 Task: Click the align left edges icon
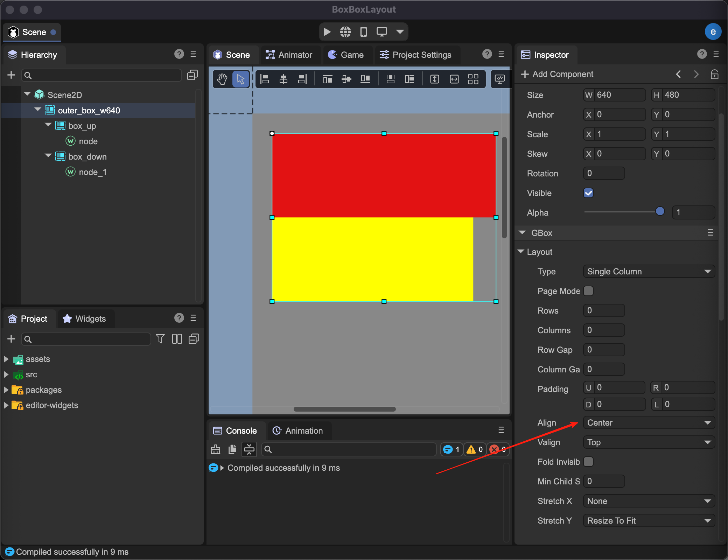[x=265, y=79]
